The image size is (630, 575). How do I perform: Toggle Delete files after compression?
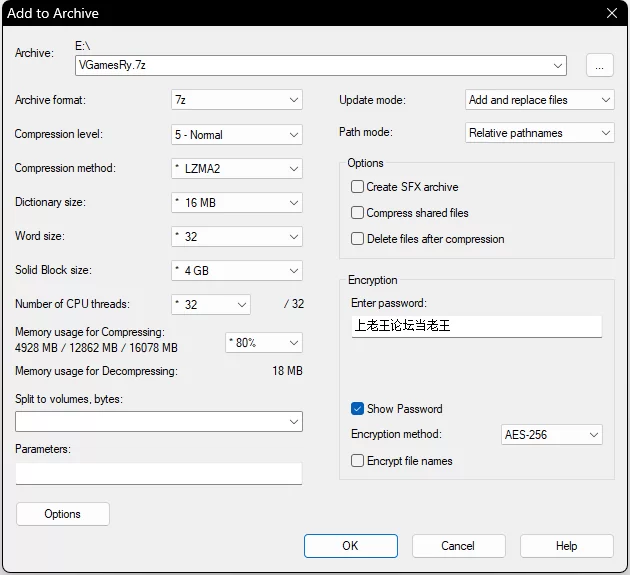click(x=357, y=239)
